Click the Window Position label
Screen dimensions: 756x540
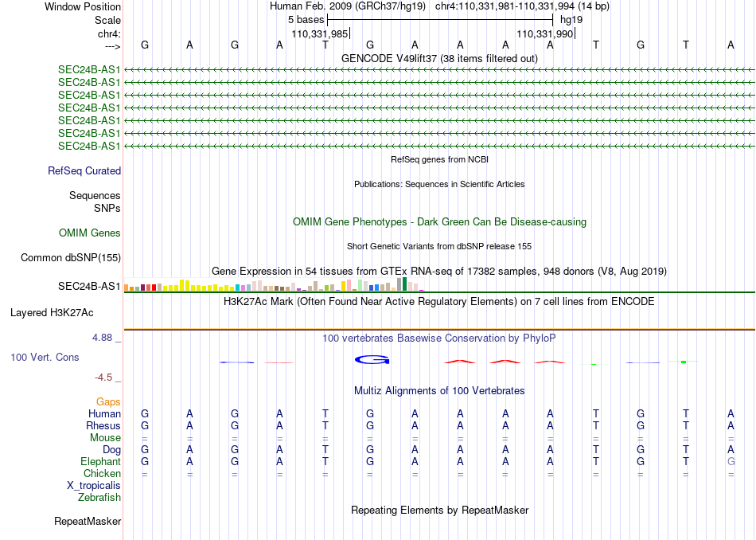pyautogui.click(x=83, y=6)
